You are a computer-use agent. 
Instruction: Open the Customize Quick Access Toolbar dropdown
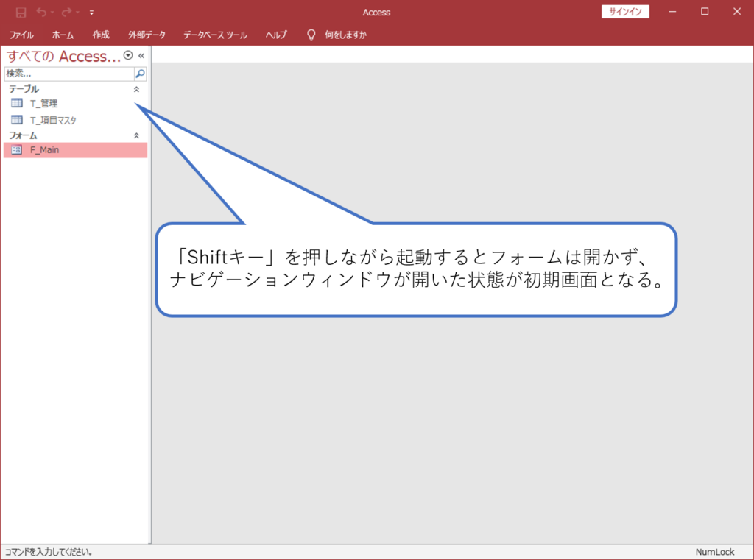click(x=91, y=13)
